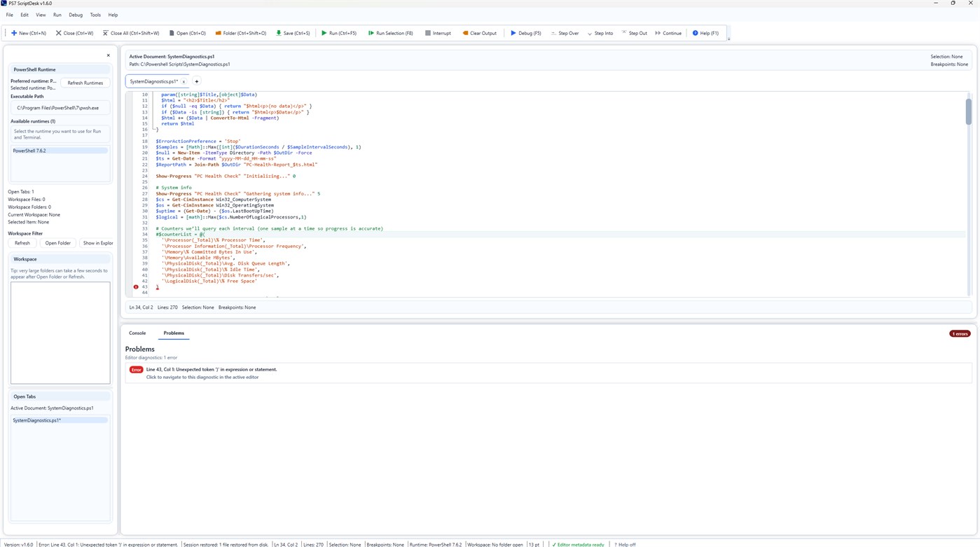Screen dimensions: 980x547
Task: Click the Show in Explorer button
Action: tap(97, 243)
